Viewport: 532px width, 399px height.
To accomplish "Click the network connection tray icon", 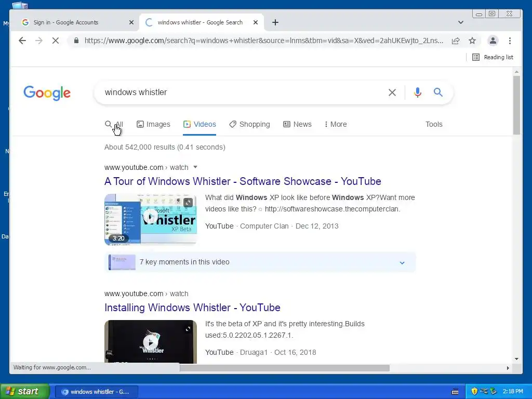I will (x=484, y=391).
